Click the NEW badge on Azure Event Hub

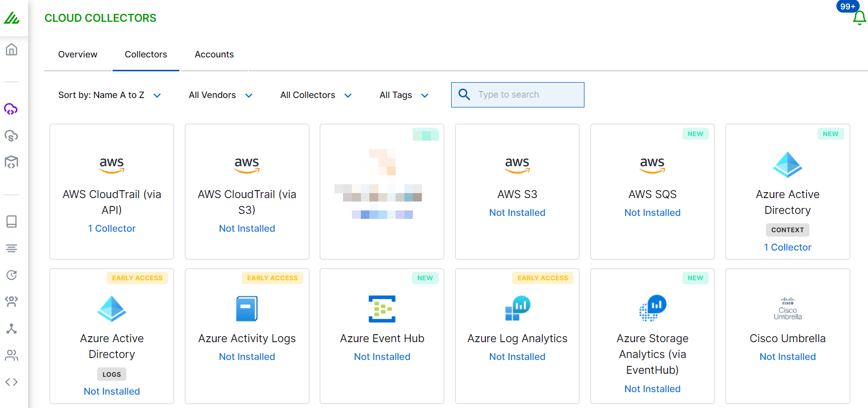(x=425, y=278)
